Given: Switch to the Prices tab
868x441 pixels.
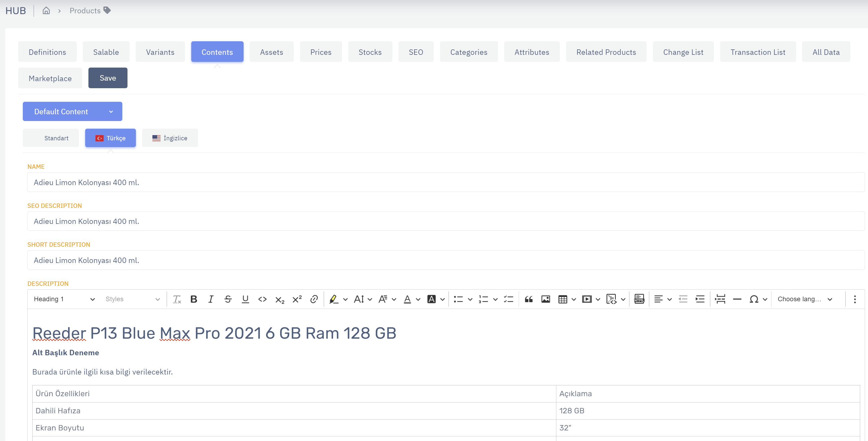Looking at the screenshot, I should 321,52.
